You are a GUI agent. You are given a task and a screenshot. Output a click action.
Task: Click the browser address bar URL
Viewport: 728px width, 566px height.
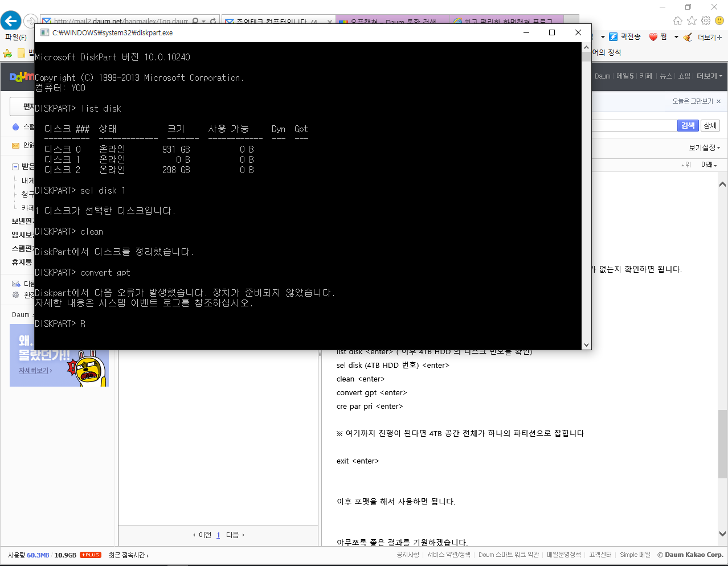tap(120, 21)
